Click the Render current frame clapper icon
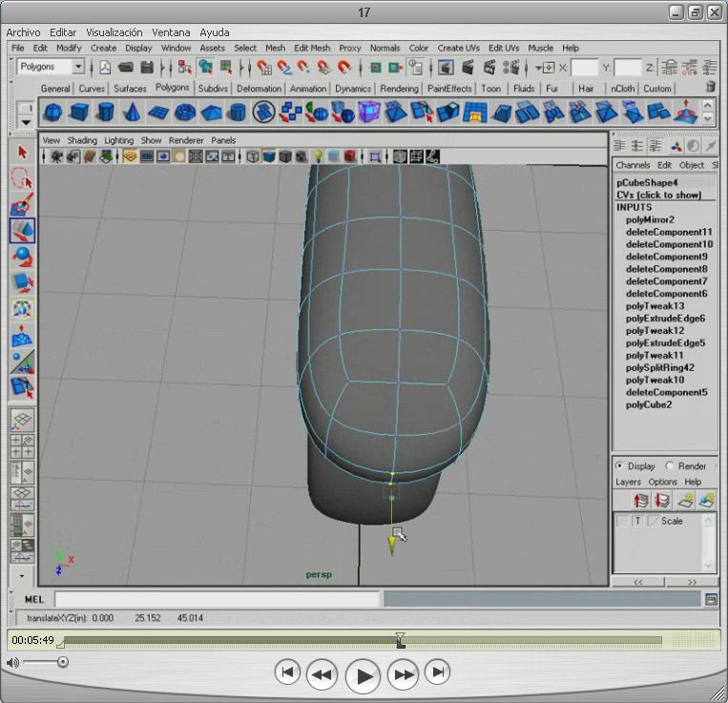 pos(468,68)
